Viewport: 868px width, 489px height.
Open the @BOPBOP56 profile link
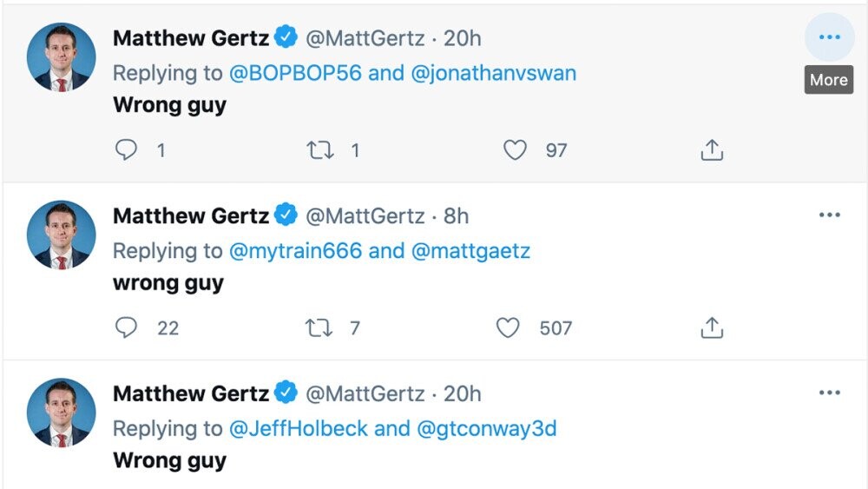(295, 73)
